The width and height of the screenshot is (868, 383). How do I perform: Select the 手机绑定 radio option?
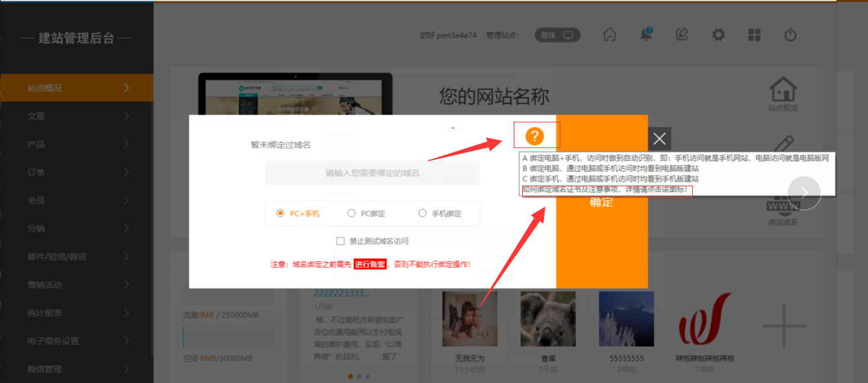point(423,213)
